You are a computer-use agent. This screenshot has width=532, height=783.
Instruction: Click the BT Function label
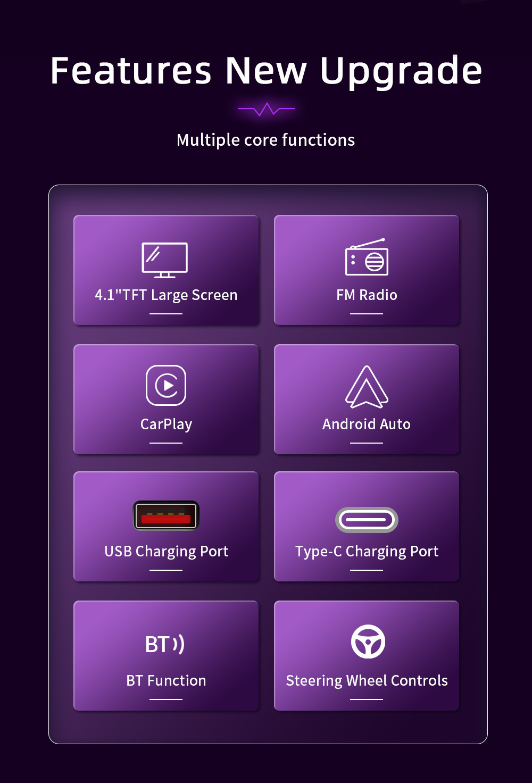pyautogui.click(x=166, y=680)
